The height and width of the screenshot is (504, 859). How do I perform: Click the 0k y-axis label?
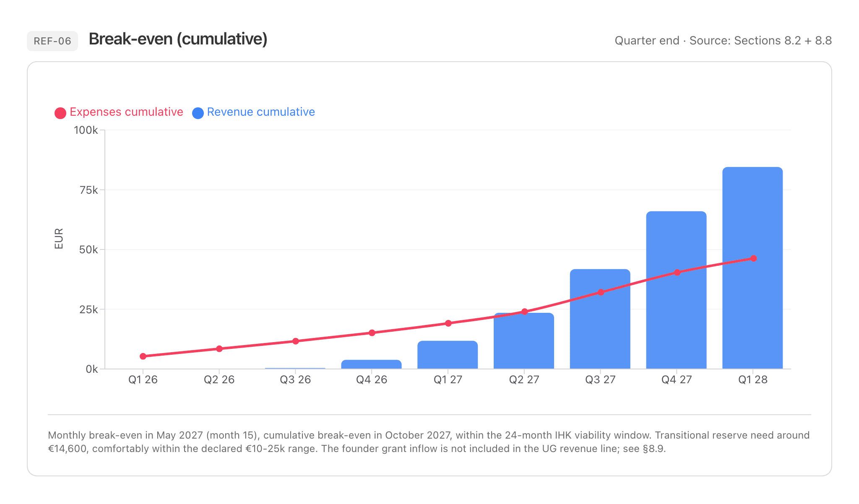click(92, 369)
